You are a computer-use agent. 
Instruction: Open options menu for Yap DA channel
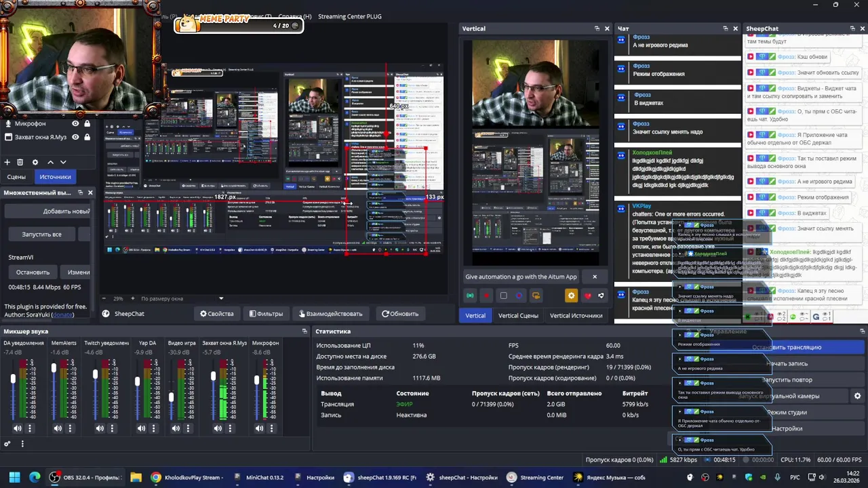point(155,428)
